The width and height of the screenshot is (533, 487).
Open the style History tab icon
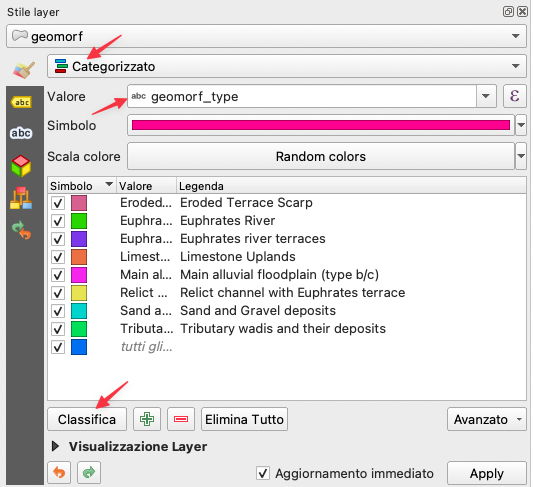[x=21, y=230]
